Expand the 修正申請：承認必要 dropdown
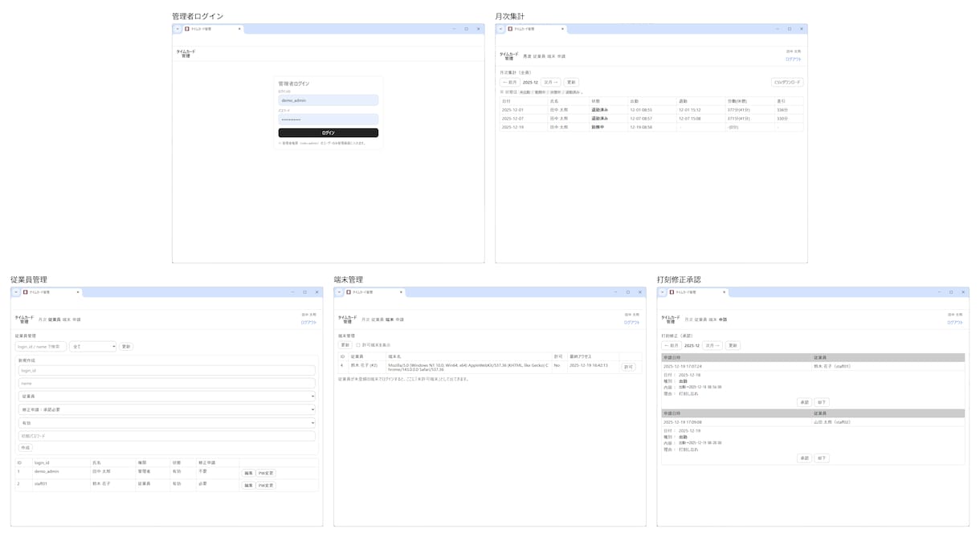 click(x=166, y=409)
